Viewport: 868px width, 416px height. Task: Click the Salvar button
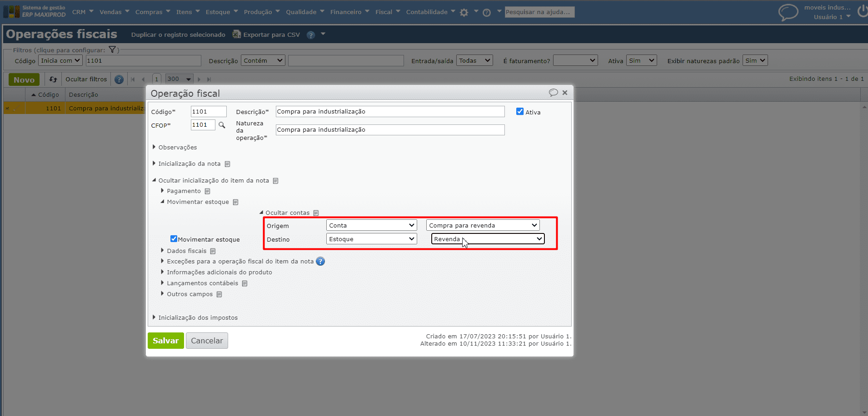[166, 341]
